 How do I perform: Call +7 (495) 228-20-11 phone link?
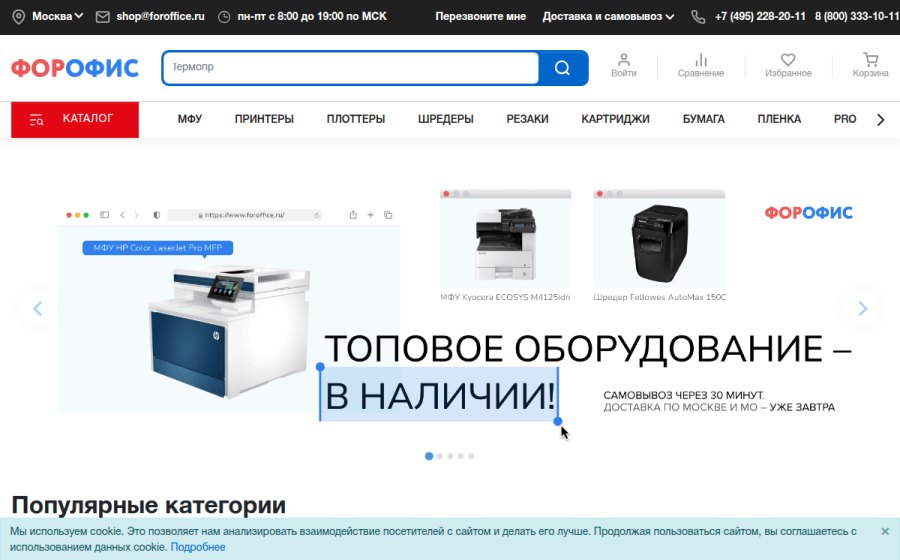pyautogui.click(x=760, y=17)
